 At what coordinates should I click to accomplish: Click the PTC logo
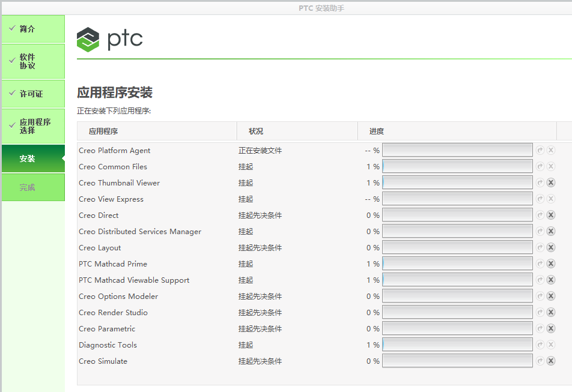[110, 40]
